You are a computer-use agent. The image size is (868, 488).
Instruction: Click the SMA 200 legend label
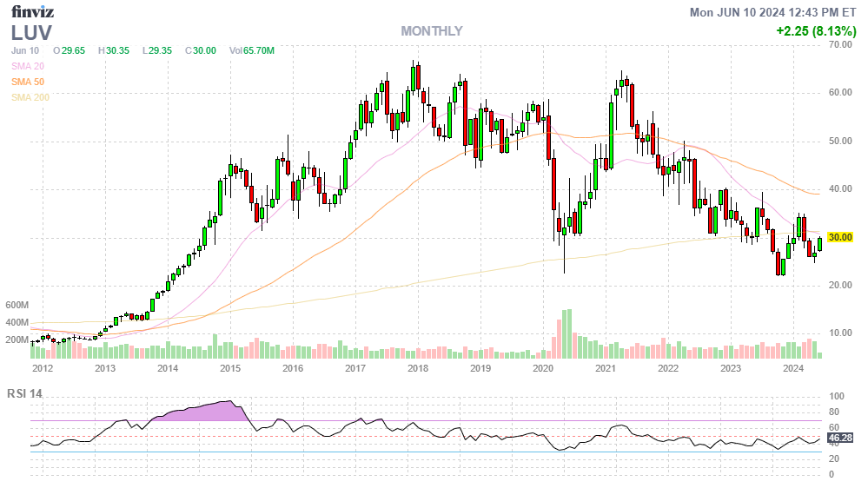(x=30, y=97)
